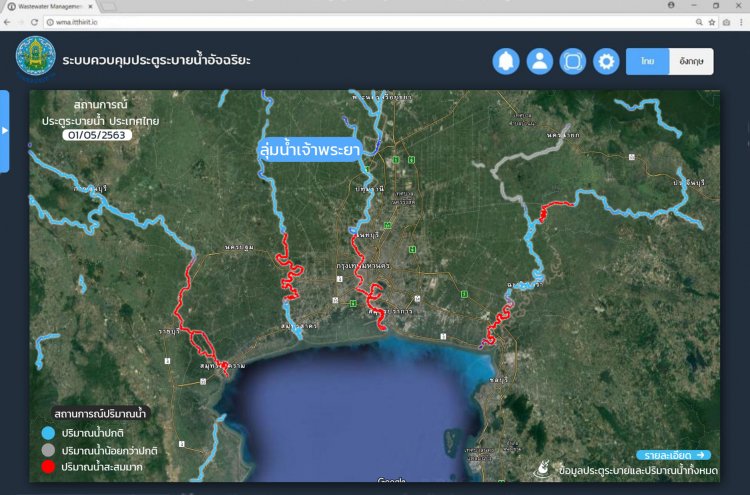Screen dimensions: 750x495
Task: Open the user profile icon
Action: tap(539, 61)
